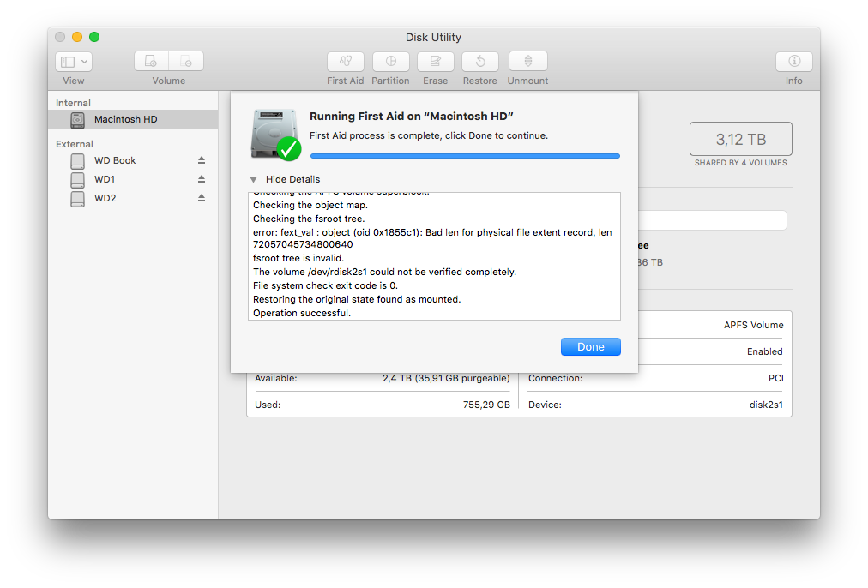Click the Partition toolbar icon
The width and height of the screenshot is (868, 588).
click(391, 62)
